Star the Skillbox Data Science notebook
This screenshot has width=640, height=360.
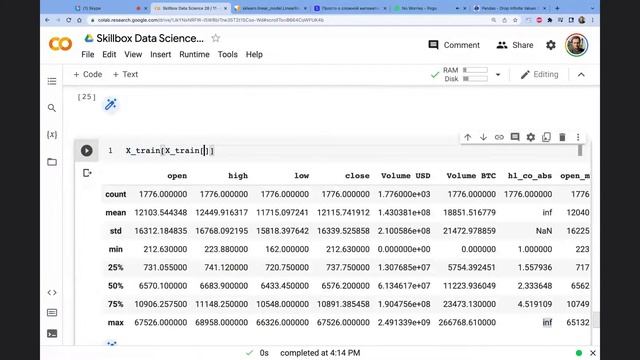pyautogui.click(x=216, y=38)
